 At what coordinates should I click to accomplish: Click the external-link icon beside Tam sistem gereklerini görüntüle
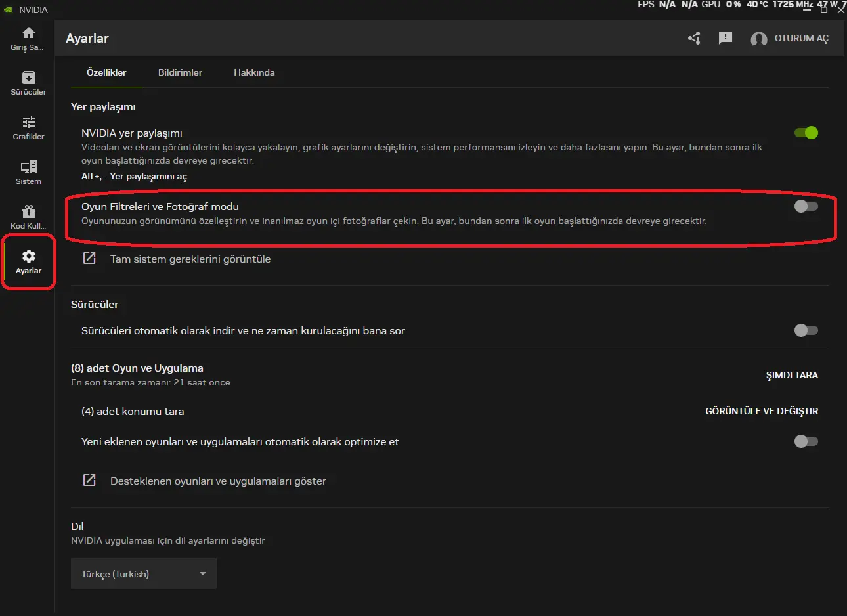click(89, 258)
